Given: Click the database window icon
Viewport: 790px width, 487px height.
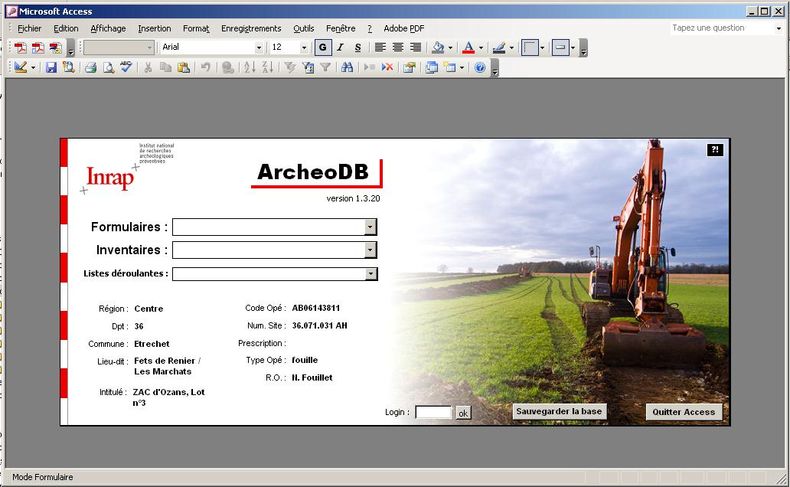Looking at the screenshot, I should pos(431,67).
